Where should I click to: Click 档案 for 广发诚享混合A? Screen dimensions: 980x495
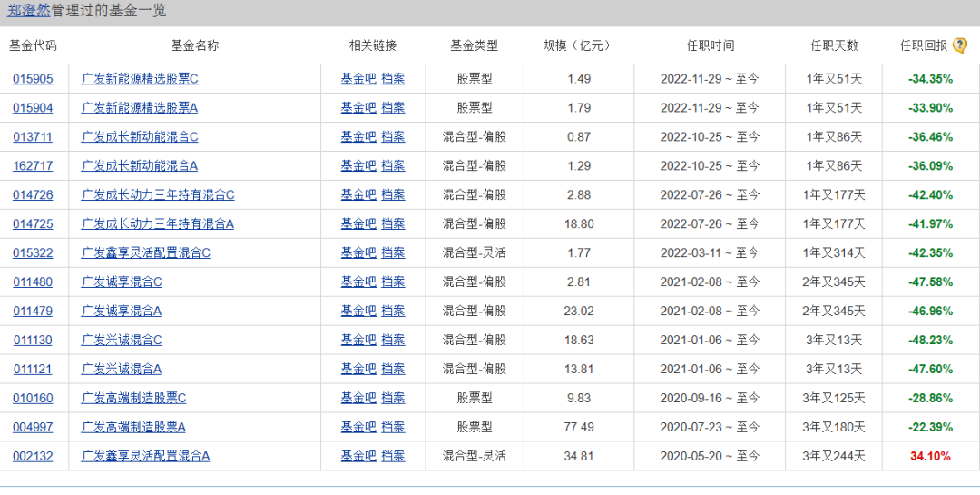click(x=393, y=312)
